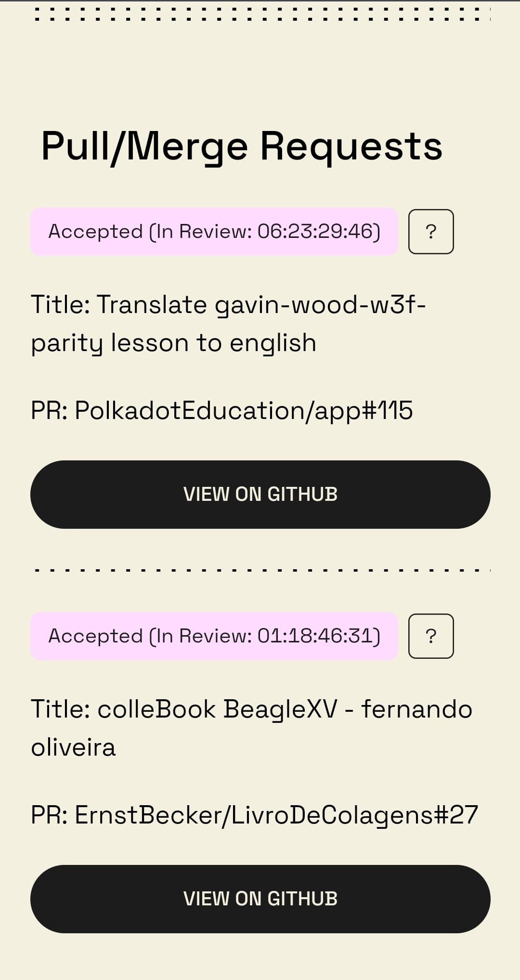
Task: Click the Accepted badge showing 06:23:29:46
Action: [214, 232]
